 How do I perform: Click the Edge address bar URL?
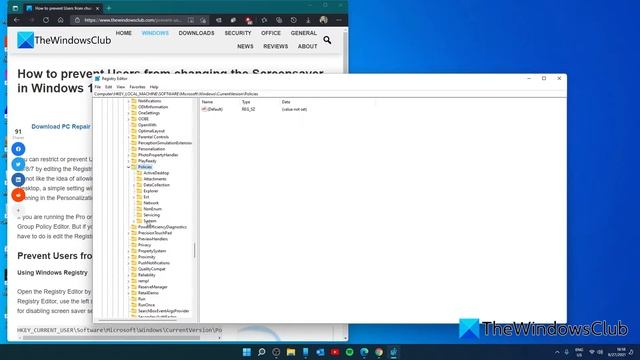point(133,20)
